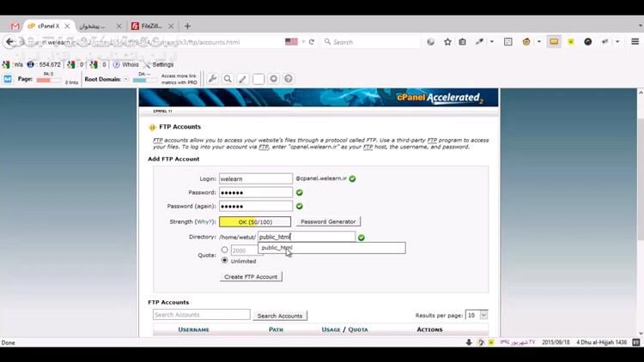Select the Unlimited quota radio button
The image size is (644, 362).
point(225,261)
